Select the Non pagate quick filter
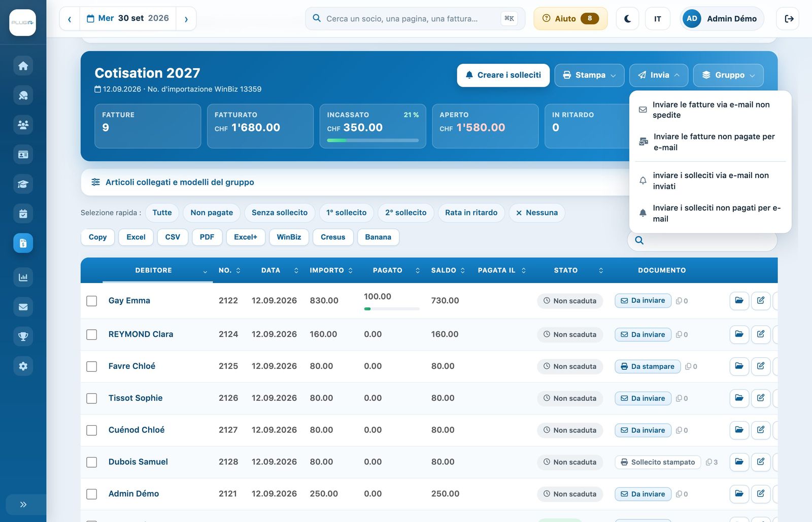 coord(212,213)
